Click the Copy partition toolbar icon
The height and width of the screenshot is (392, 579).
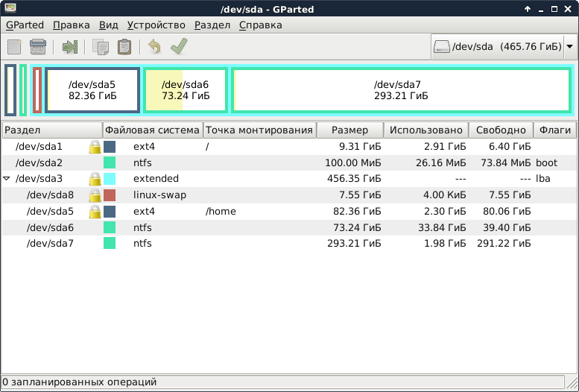(x=101, y=47)
